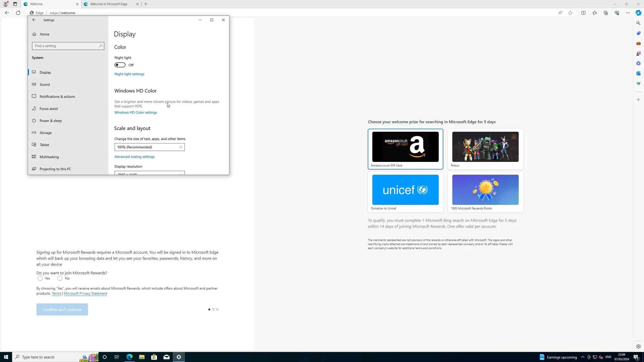The image size is (644, 362).
Task: Open the 100% (Recommended) scale dropdown
Action: (149, 147)
